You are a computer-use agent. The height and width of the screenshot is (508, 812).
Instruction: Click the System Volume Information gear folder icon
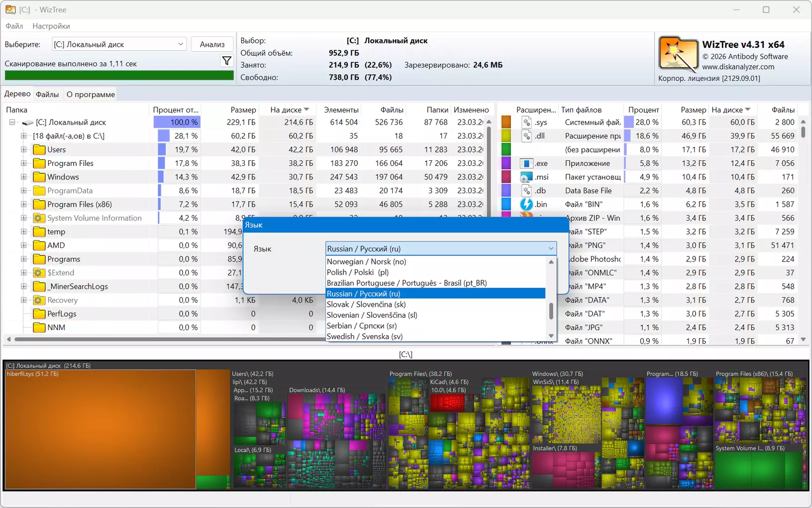39,218
